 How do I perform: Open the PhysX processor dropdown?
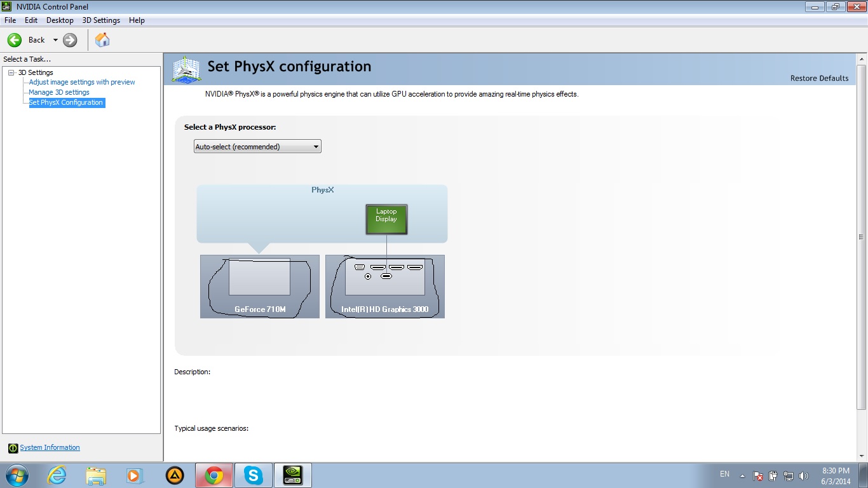(257, 147)
